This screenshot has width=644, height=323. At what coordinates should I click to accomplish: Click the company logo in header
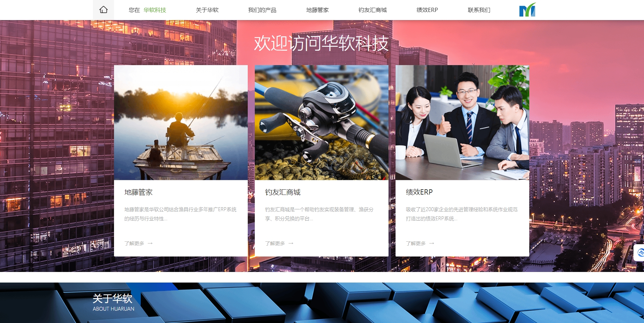(x=528, y=10)
